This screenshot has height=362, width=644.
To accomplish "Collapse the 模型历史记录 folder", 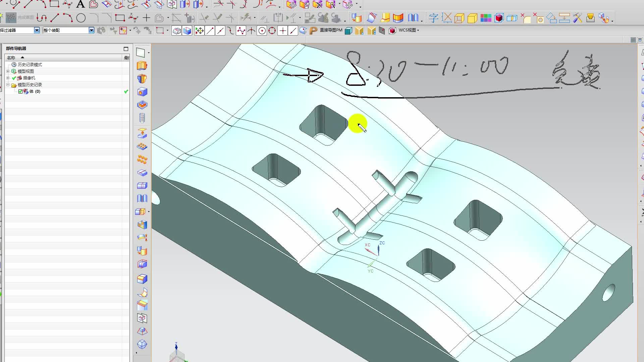I will pos(8,85).
